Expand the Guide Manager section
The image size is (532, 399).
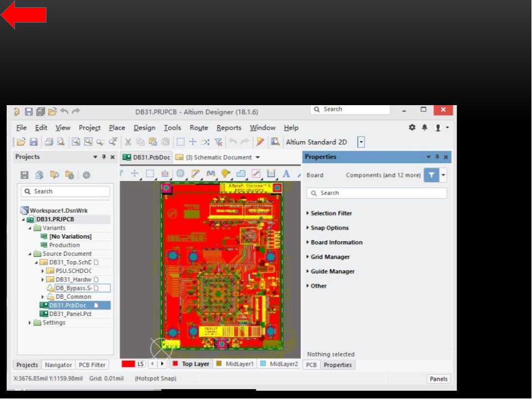[330, 271]
